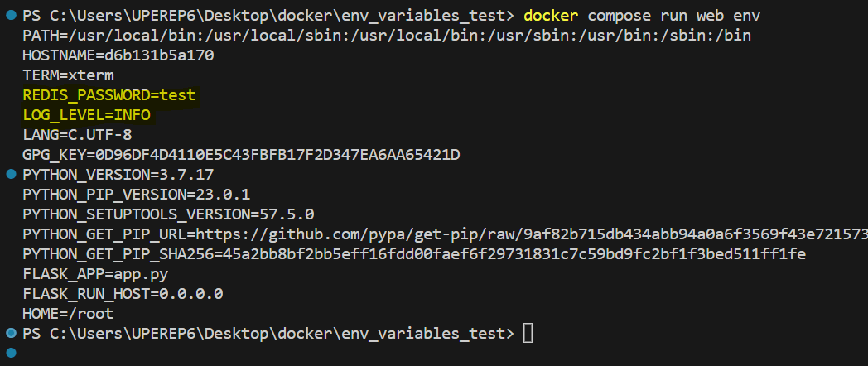Click the highlighted LOG_LEVEL=INFO line
The height and width of the screenshot is (366, 868).
(86, 115)
